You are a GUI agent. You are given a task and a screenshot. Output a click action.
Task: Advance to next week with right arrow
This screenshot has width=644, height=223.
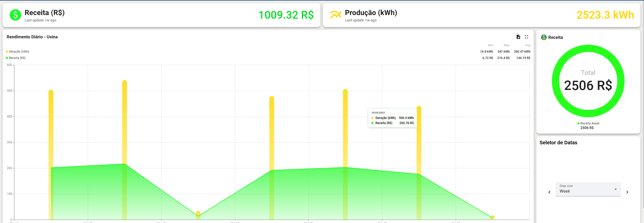(627, 192)
